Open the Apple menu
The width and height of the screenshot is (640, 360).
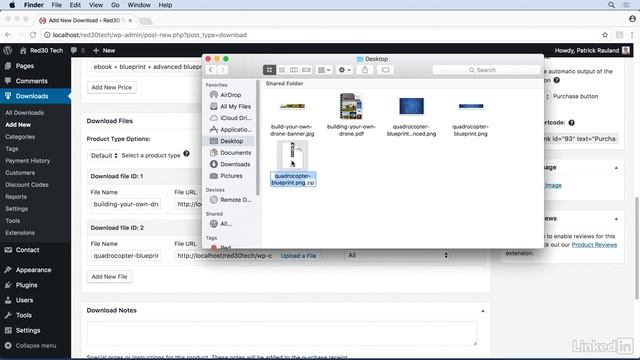[x=12, y=5]
